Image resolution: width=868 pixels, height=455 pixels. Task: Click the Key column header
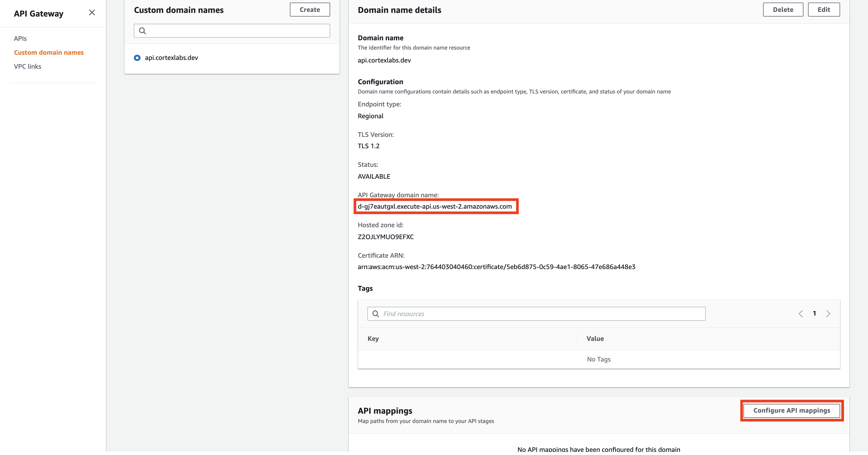(x=373, y=339)
